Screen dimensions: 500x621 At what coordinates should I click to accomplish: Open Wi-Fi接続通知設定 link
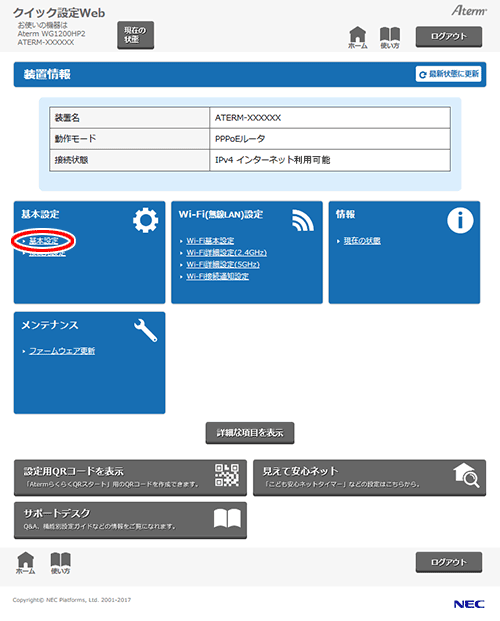pos(218,276)
